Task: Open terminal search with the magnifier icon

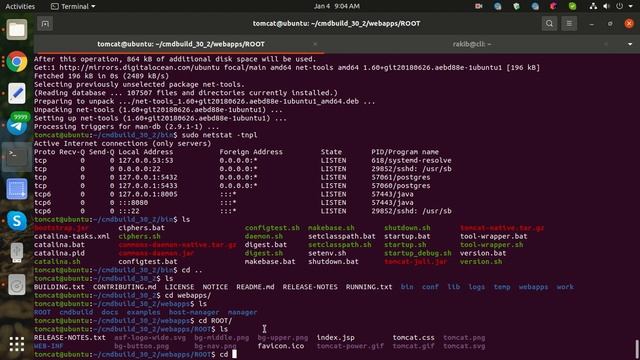Action: (x=549, y=24)
